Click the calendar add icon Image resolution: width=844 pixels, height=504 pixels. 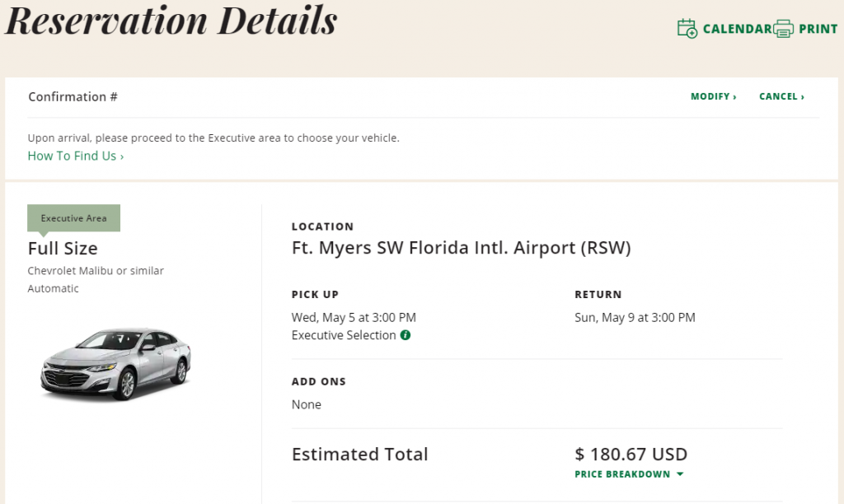tap(687, 29)
